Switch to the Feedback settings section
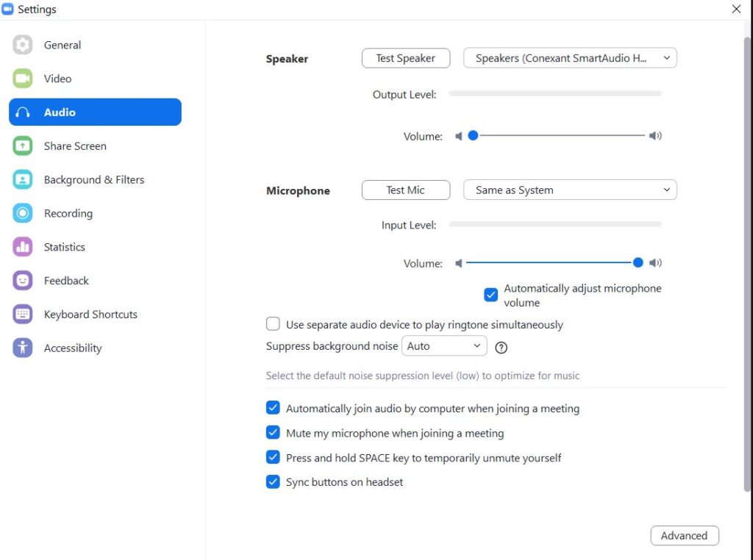This screenshot has width=753, height=560. (x=65, y=281)
